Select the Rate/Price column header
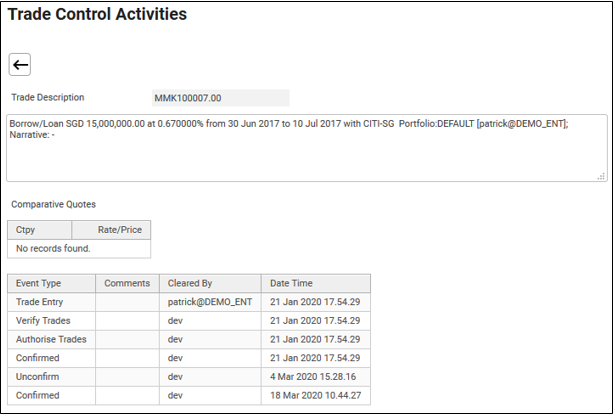 (x=111, y=230)
